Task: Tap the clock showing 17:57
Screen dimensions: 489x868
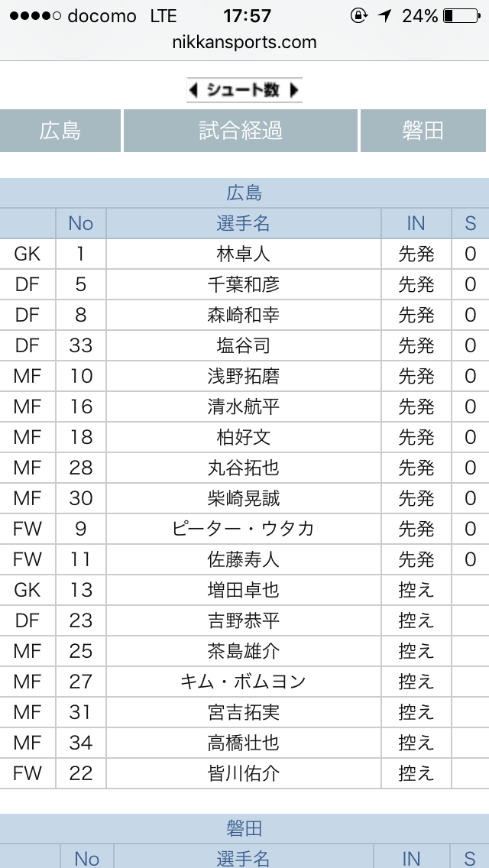Action: 247,15
